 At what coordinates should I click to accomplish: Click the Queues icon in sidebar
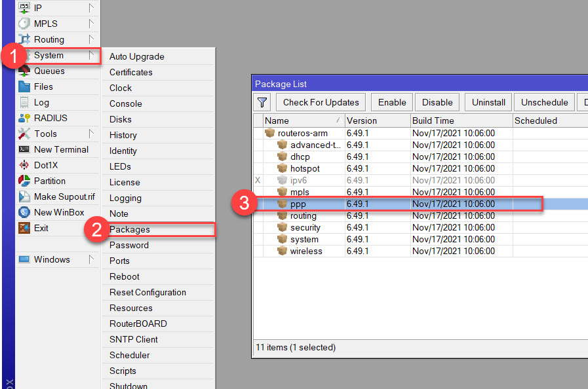pyautogui.click(x=24, y=71)
